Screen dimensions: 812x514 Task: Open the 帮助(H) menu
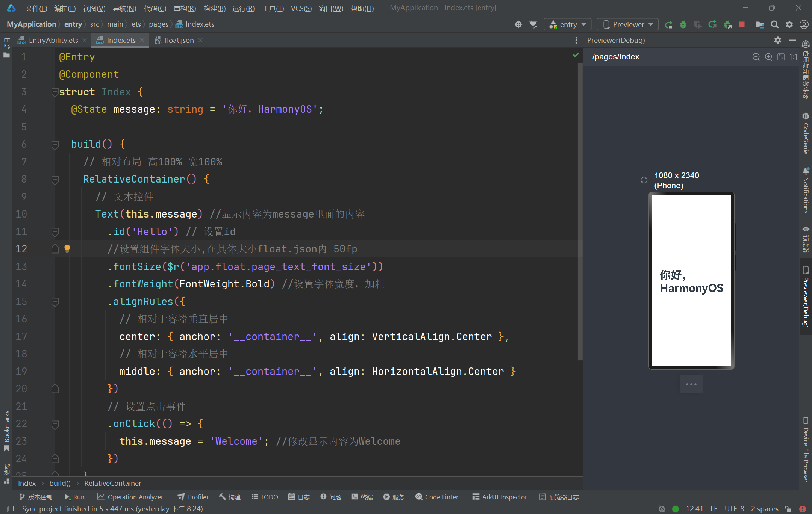coord(362,8)
